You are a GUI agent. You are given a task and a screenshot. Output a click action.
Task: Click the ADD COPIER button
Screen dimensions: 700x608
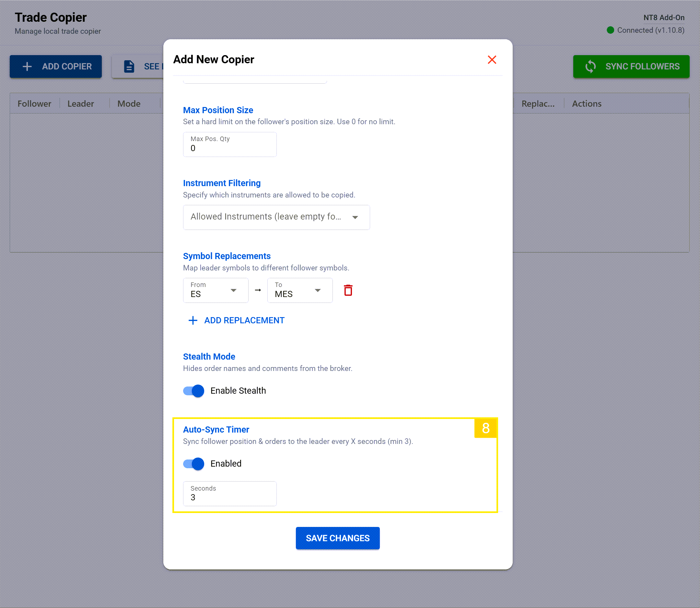point(56,66)
